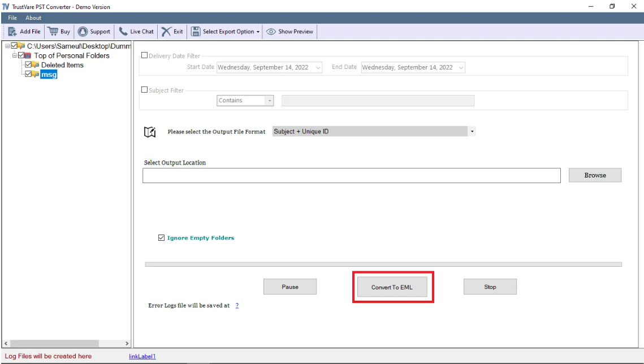Click the Add File toolbar icon
The height and width of the screenshot is (364, 644).
point(12,32)
